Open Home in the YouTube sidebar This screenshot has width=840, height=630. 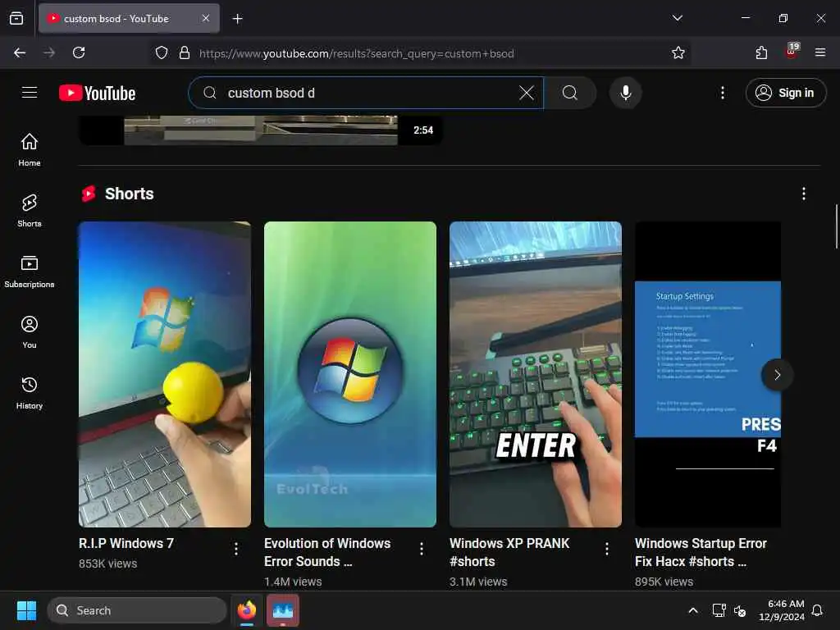[30, 150]
